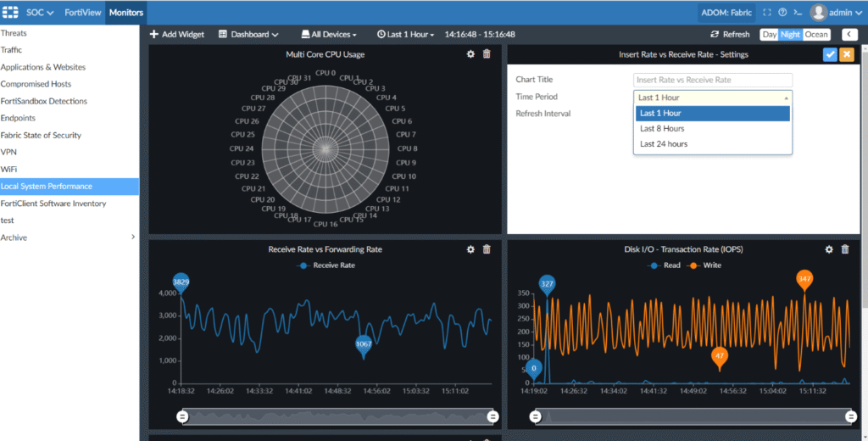Open settings for Disk I/O Transaction Rate widget
868x441 pixels.
829,249
